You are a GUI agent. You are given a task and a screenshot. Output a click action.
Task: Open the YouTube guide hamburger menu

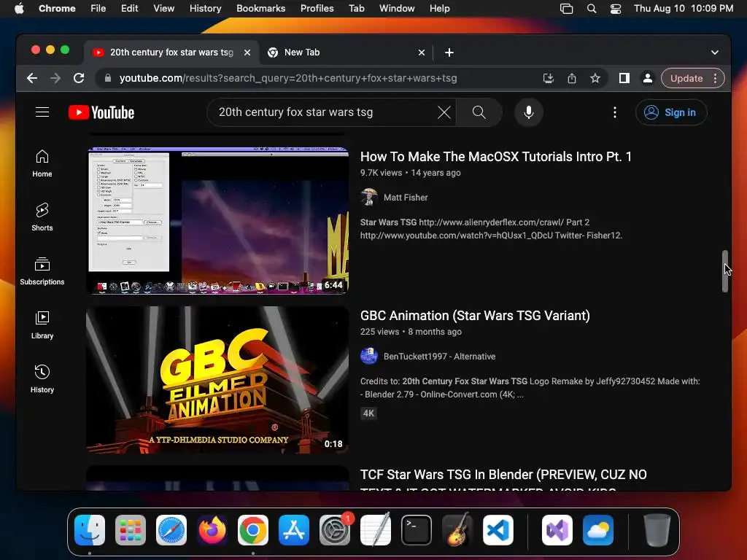click(42, 112)
